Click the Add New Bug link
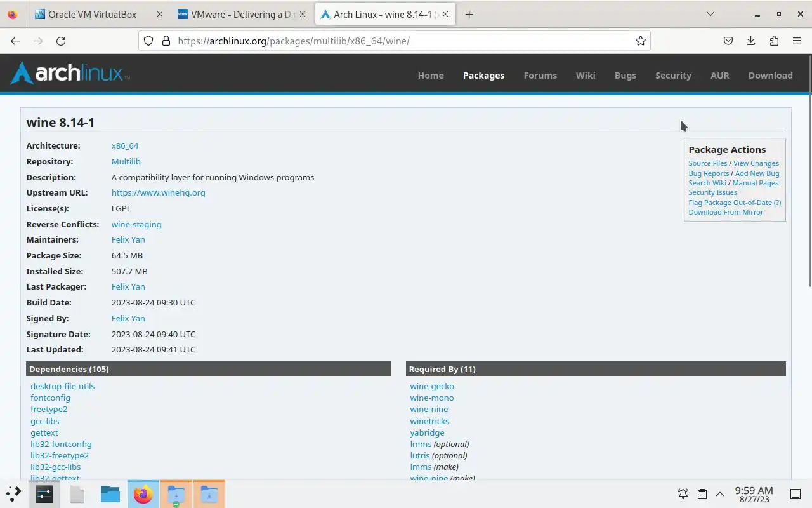Viewport: 812px width, 508px height. tap(757, 173)
